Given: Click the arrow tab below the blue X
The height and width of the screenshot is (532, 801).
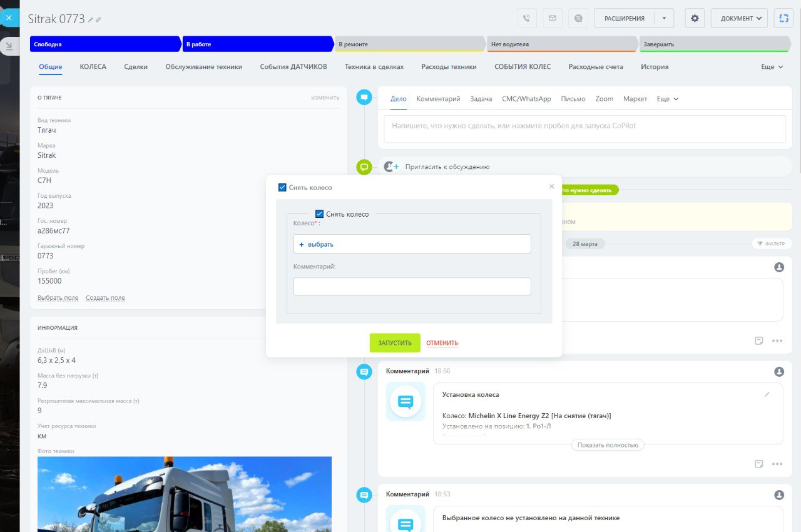Looking at the screenshot, I should pos(9,46).
